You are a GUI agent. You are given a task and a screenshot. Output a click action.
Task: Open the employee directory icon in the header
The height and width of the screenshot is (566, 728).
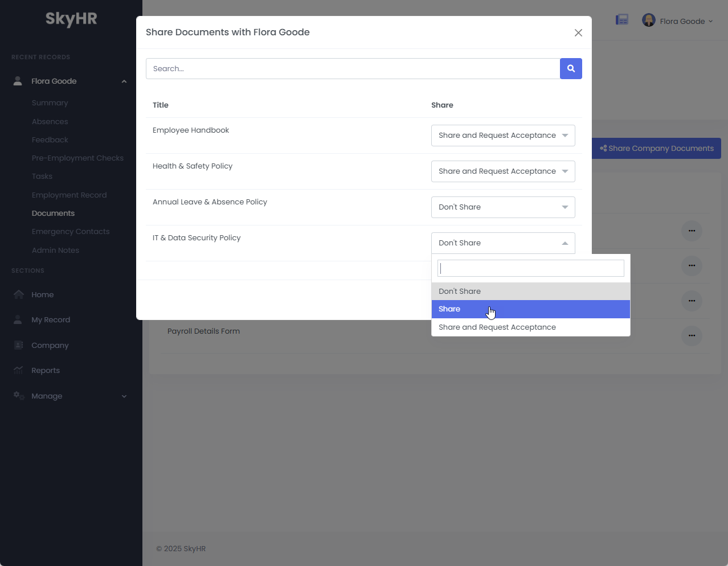pyautogui.click(x=621, y=19)
